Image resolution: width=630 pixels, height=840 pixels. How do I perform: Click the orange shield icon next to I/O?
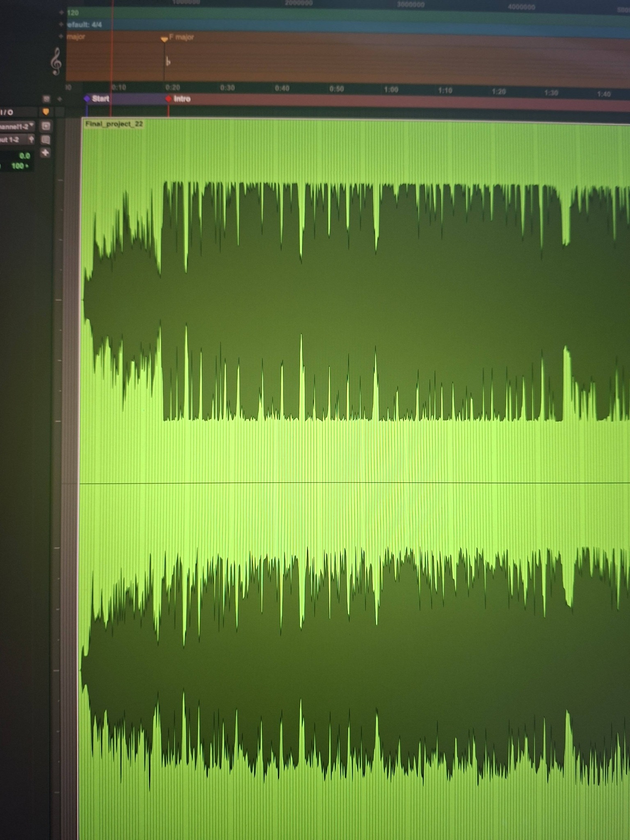tap(46, 112)
